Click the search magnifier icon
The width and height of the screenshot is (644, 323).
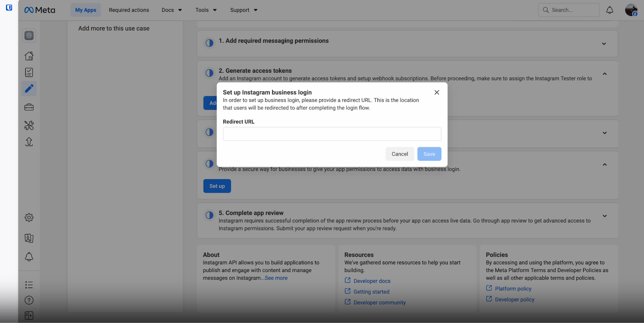[x=546, y=10]
